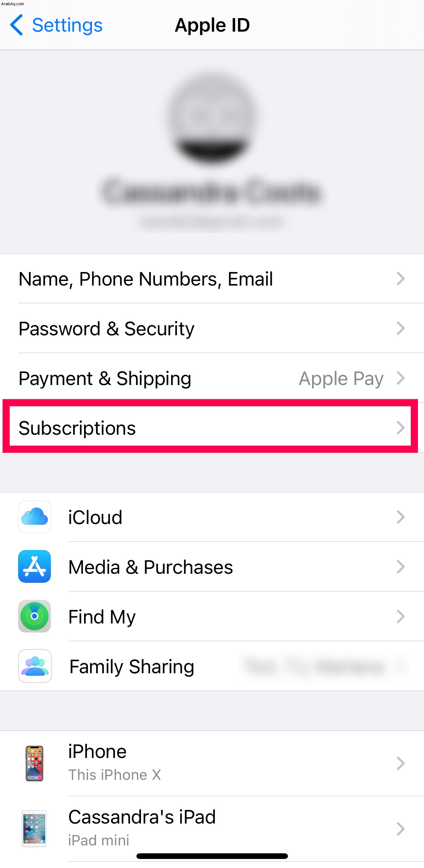Go back using the blue back arrow
Viewport: 424px width, 868px height.
17,25
